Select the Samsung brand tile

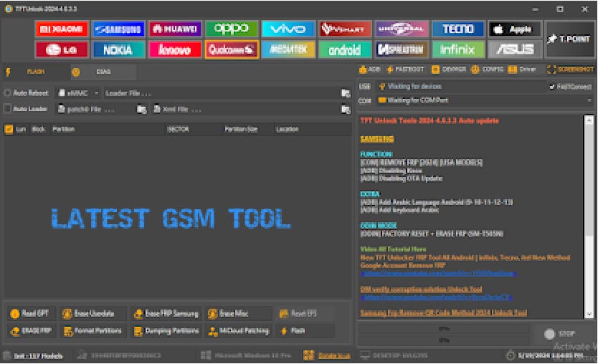click(118, 29)
